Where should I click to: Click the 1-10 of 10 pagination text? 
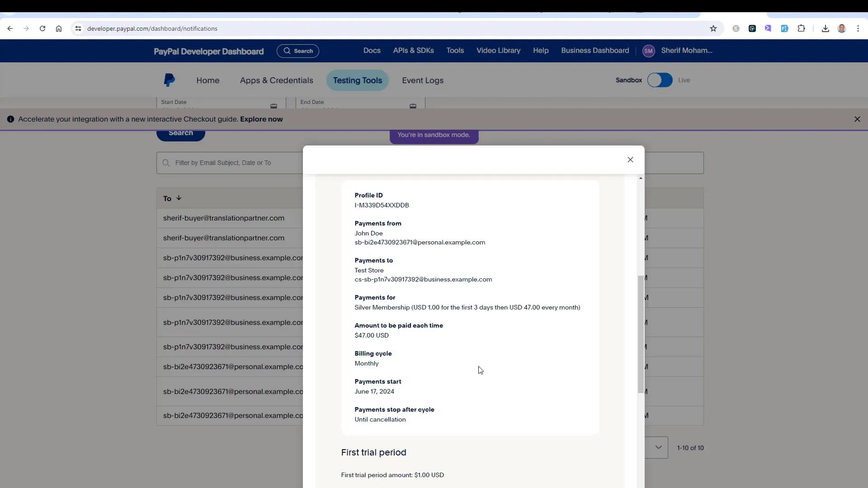tap(690, 448)
